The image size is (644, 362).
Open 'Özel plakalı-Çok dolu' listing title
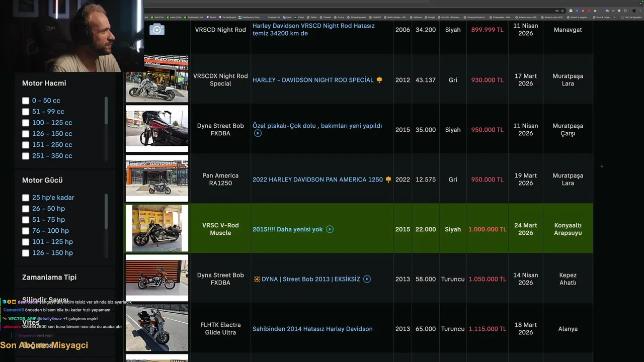[317, 126]
